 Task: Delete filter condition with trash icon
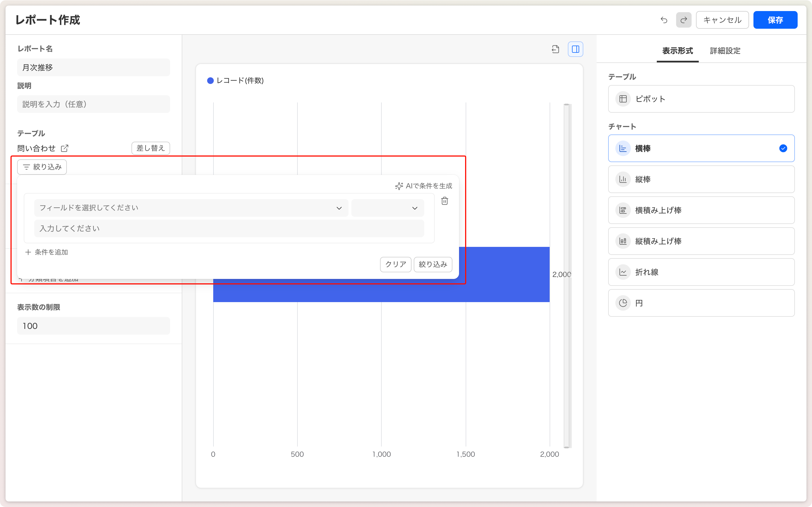coord(444,201)
